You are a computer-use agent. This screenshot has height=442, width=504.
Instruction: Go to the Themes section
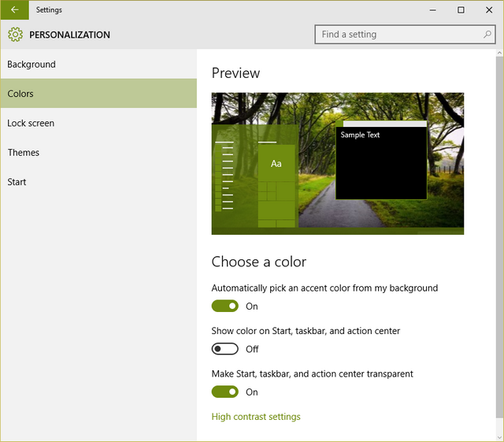98,152
